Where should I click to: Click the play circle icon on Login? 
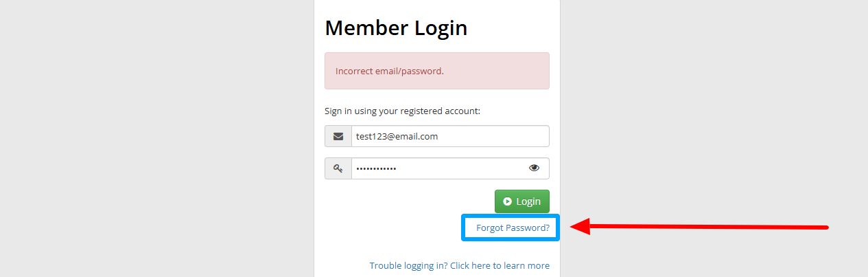(508, 201)
